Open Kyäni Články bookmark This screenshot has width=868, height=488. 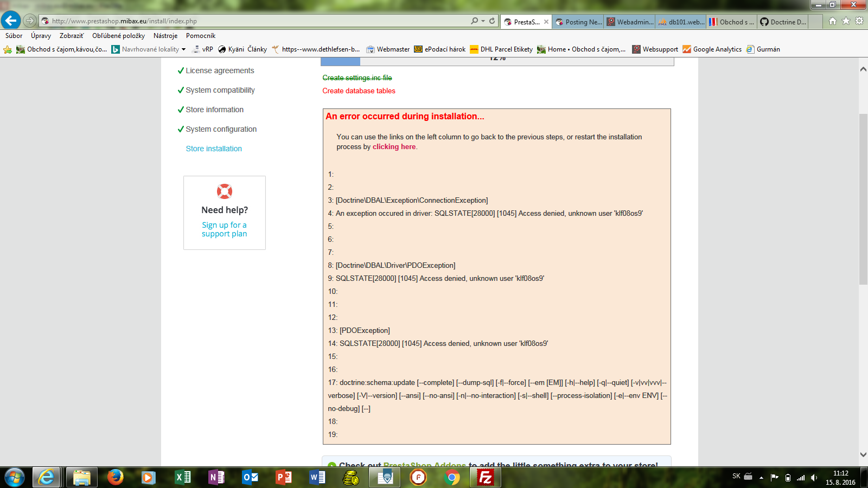tap(242, 49)
